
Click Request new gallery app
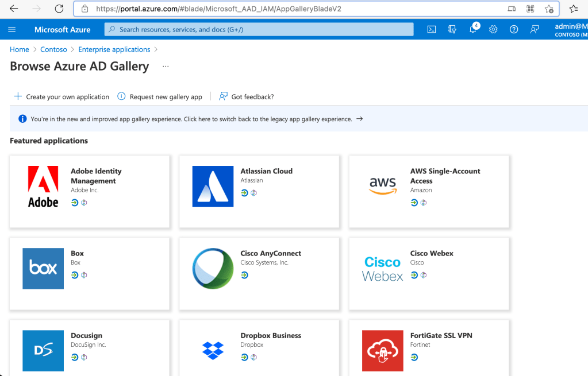pos(160,96)
